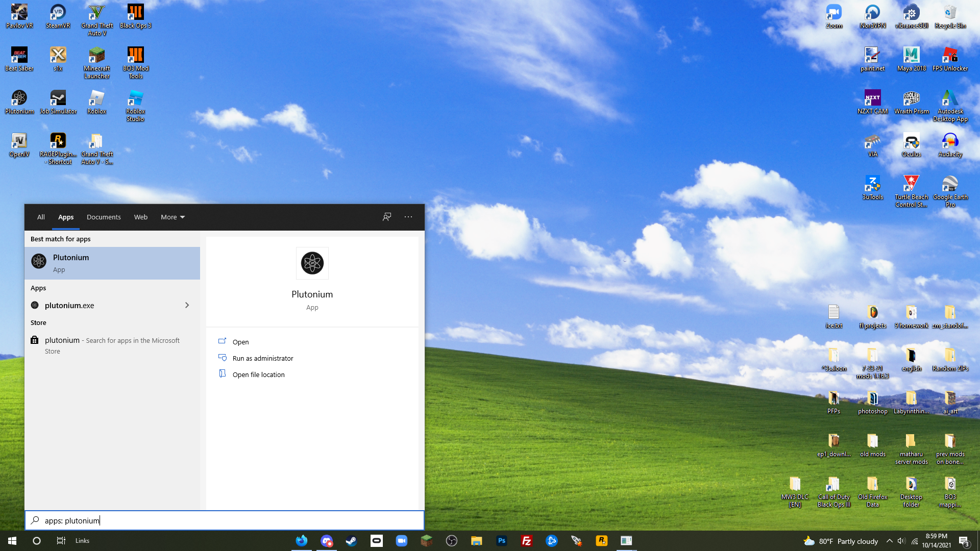Click Open file location
The image size is (980, 551).
point(259,374)
